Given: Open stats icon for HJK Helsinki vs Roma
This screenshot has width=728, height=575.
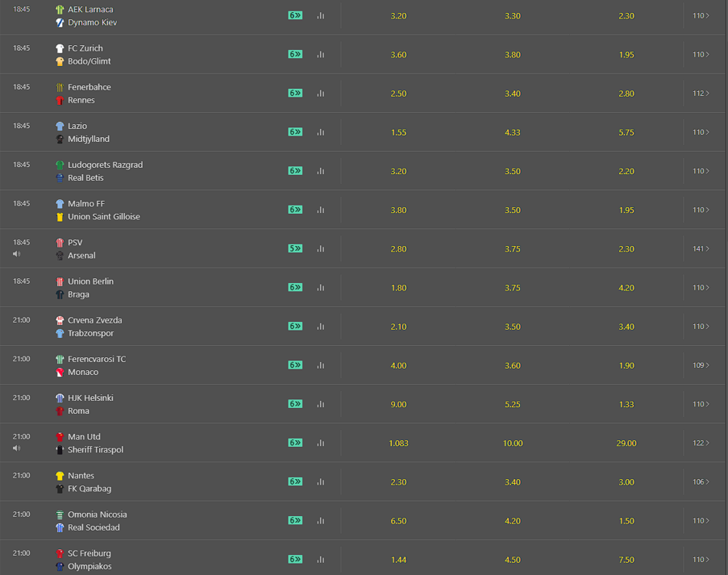Looking at the screenshot, I should [x=321, y=404].
